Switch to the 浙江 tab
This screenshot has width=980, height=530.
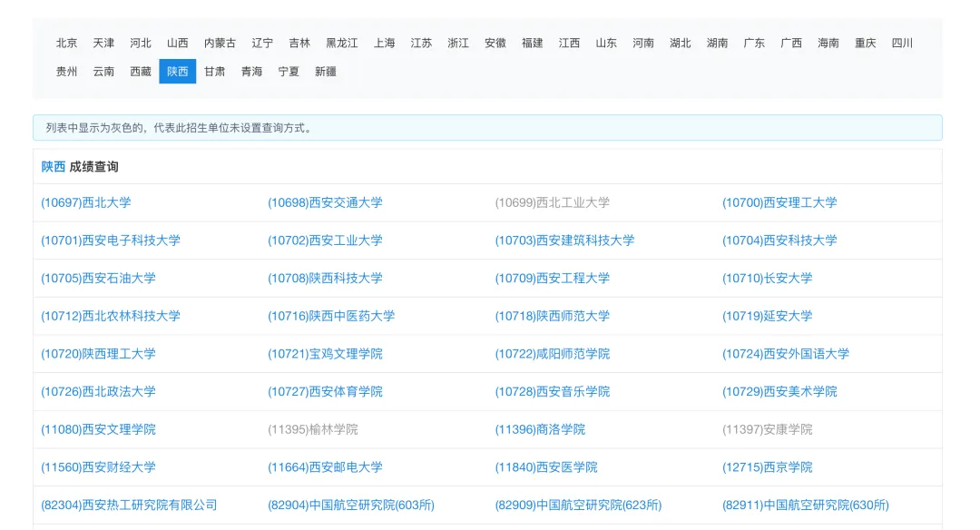(458, 44)
